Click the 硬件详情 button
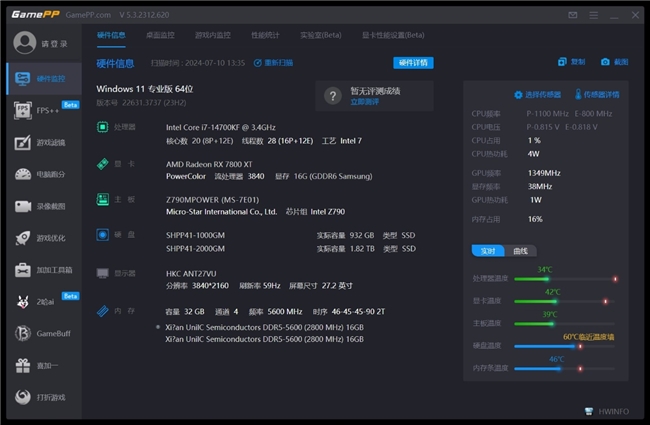 [413, 63]
